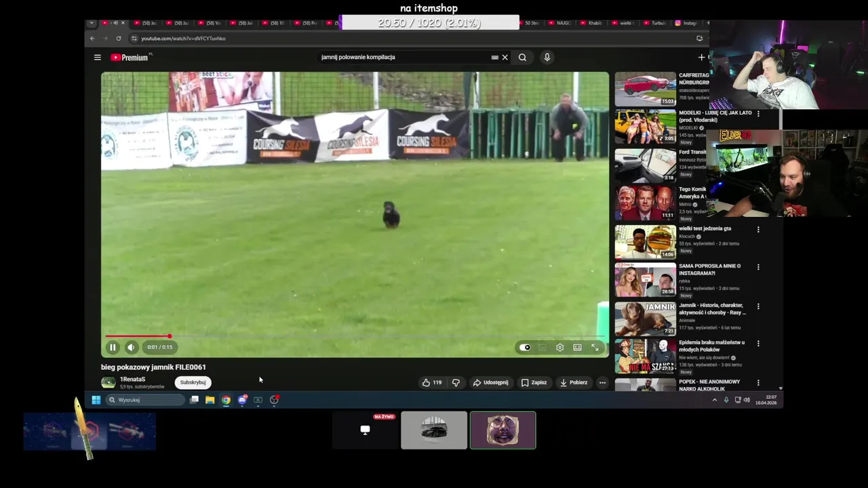Image resolution: width=868 pixels, height=488 pixels.
Task: Open the YouTube hamburger guide menu
Action: point(98,58)
